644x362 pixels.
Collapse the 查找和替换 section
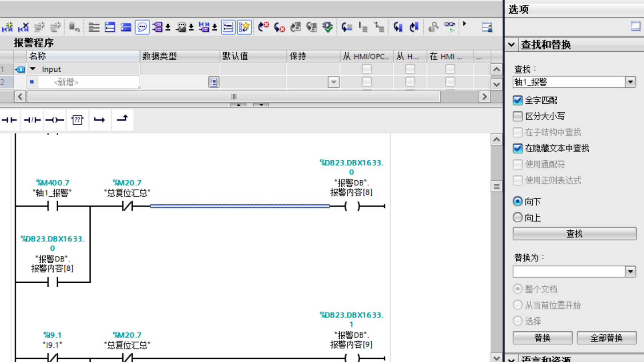pyautogui.click(x=511, y=45)
